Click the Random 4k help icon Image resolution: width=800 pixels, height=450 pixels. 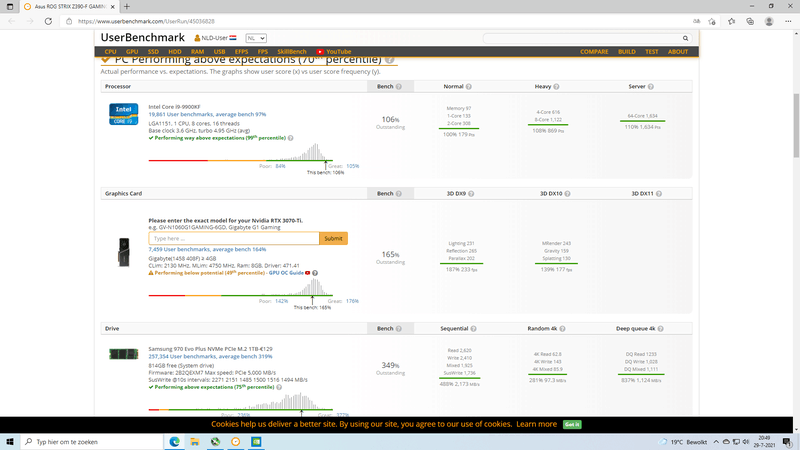[562, 329]
